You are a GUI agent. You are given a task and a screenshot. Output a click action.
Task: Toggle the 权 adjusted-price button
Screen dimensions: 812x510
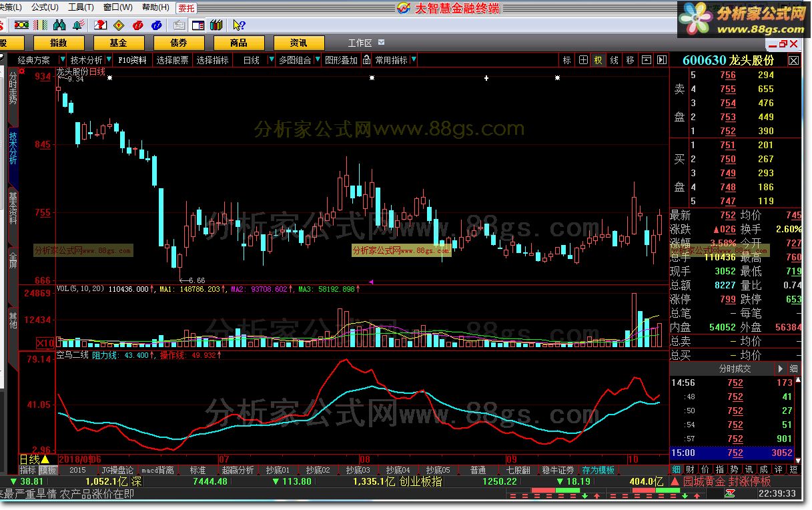(598, 60)
